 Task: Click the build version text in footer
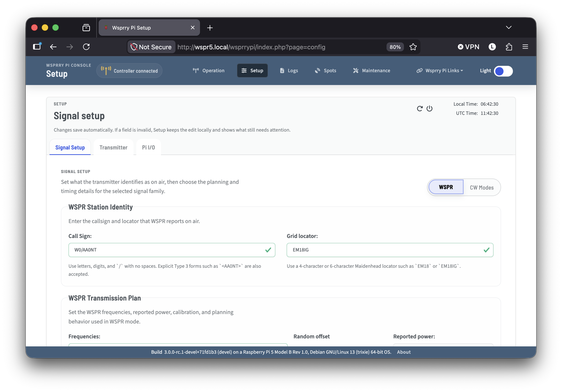[x=271, y=352]
